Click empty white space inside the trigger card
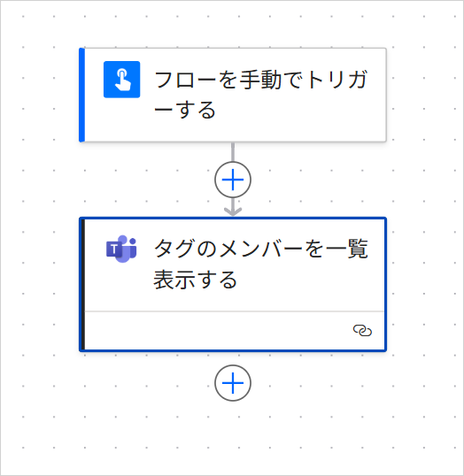This screenshot has width=464, height=476. point(274,129)
